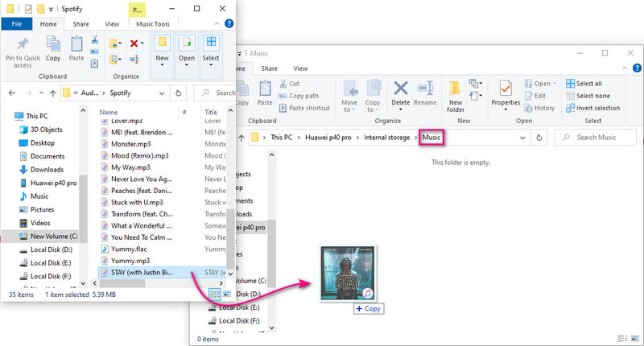
Task: Select the Yummy.flac file
Action: pyautogui.click(x=129, y=249)
